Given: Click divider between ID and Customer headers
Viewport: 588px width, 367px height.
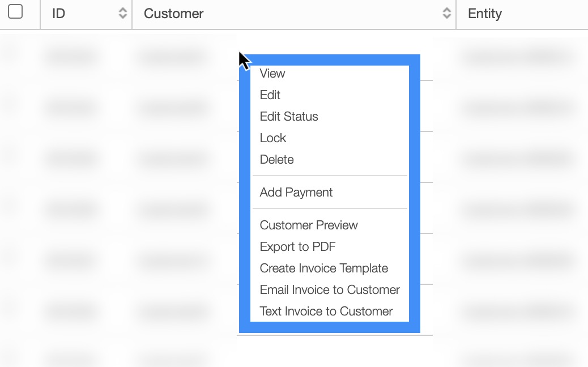Looking at the screenshot, I should 132,14.
